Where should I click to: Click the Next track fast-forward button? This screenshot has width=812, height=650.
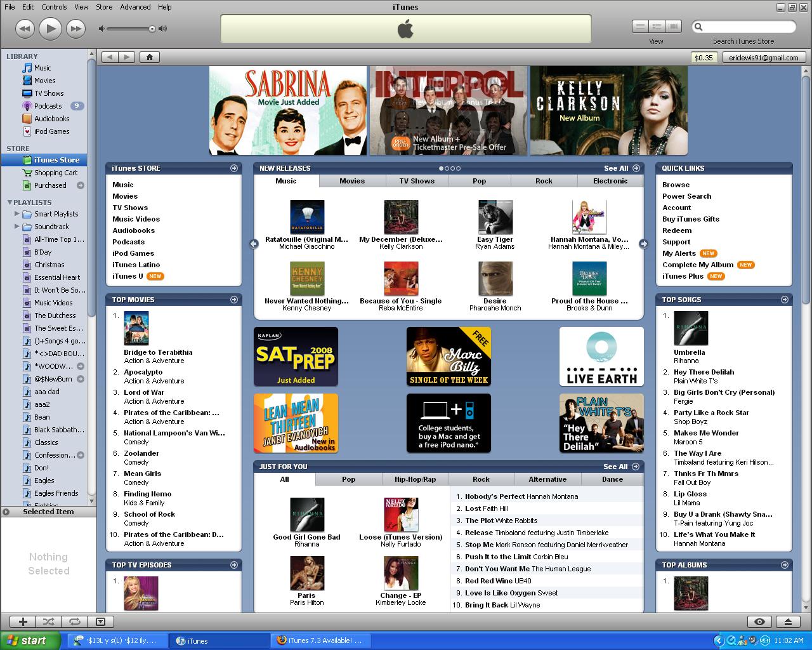tap(75, 29)
